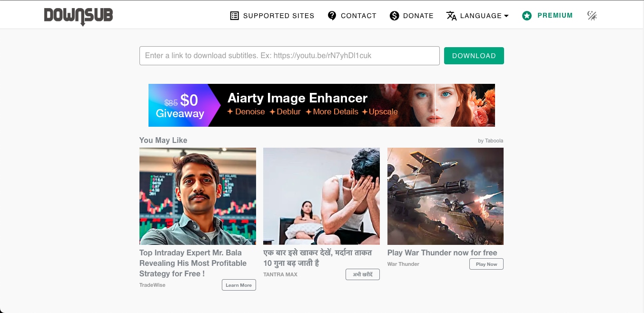The width and height of the screenshot is (644, 313).
Task: Click the Language translate icon
Action: (451, 16)
